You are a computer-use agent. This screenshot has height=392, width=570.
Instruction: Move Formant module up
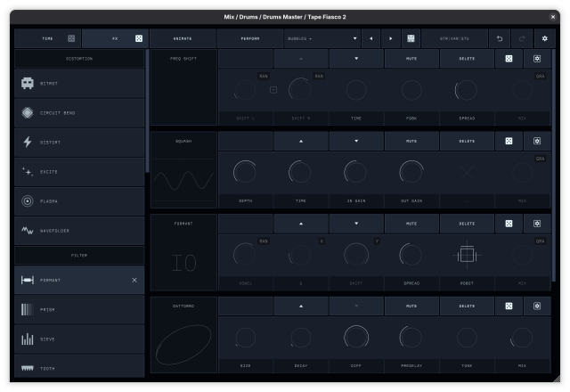[301, 224]
